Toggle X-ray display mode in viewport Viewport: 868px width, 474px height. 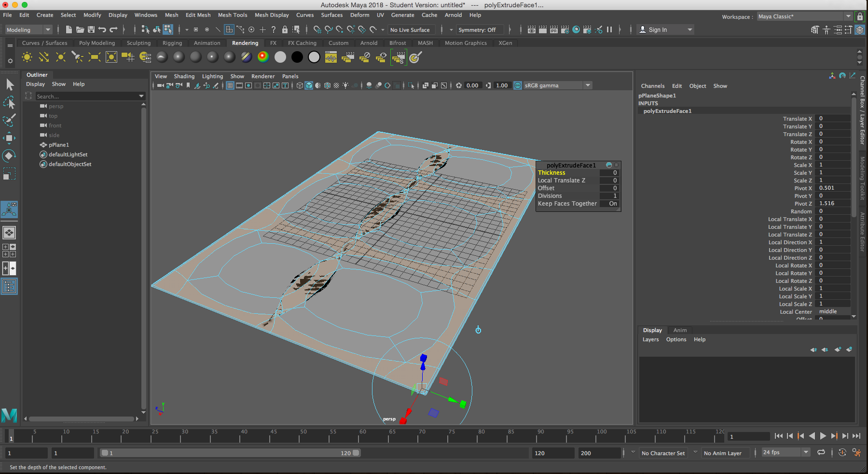335,85
